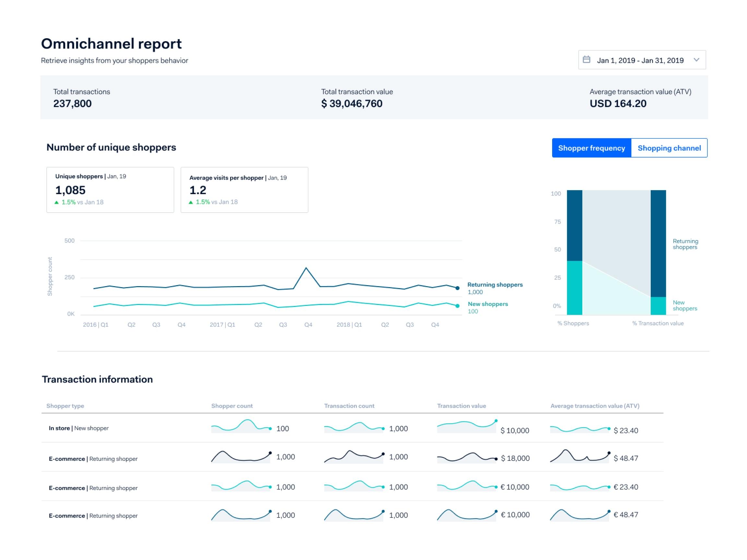The image size is (747, 560).
Task: Click teal New shoppers segment in % Shoppers bar
Action: click(575, 287)
